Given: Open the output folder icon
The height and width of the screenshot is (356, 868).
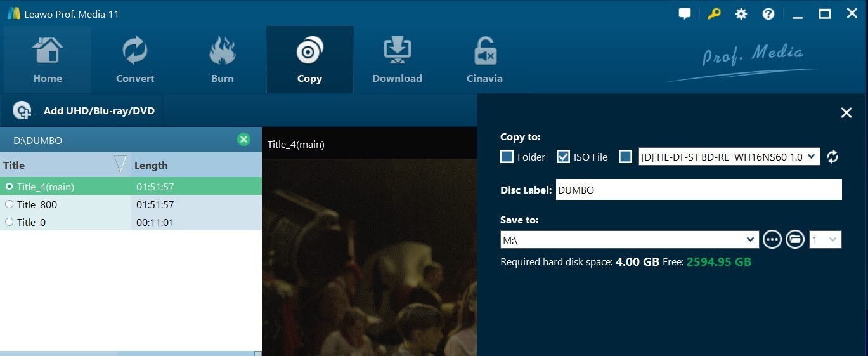Looking at the screenshot, I should point(794,239).
